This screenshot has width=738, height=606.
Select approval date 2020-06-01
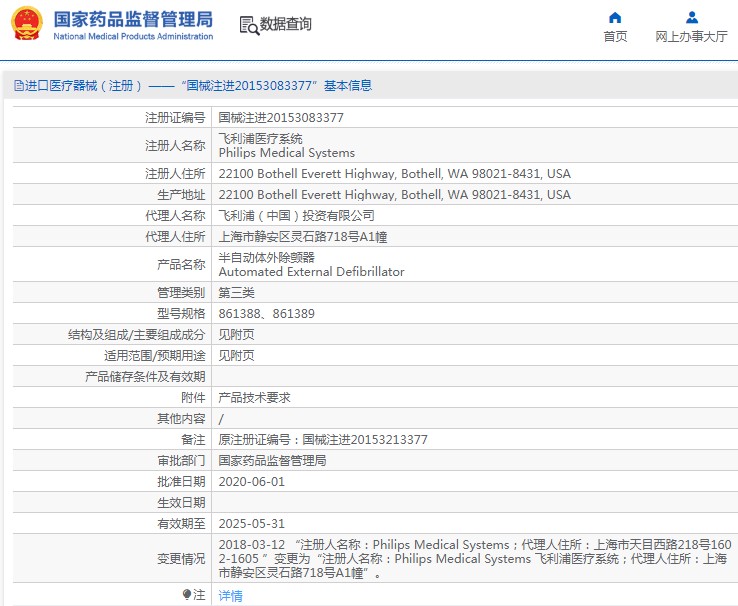coord(252,481)
